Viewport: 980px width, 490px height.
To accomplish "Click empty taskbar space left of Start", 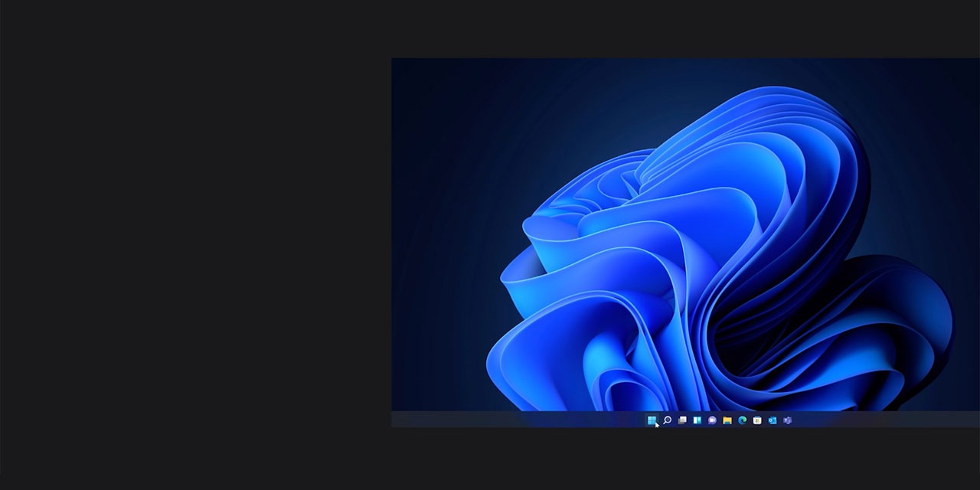I will point(536,420).
